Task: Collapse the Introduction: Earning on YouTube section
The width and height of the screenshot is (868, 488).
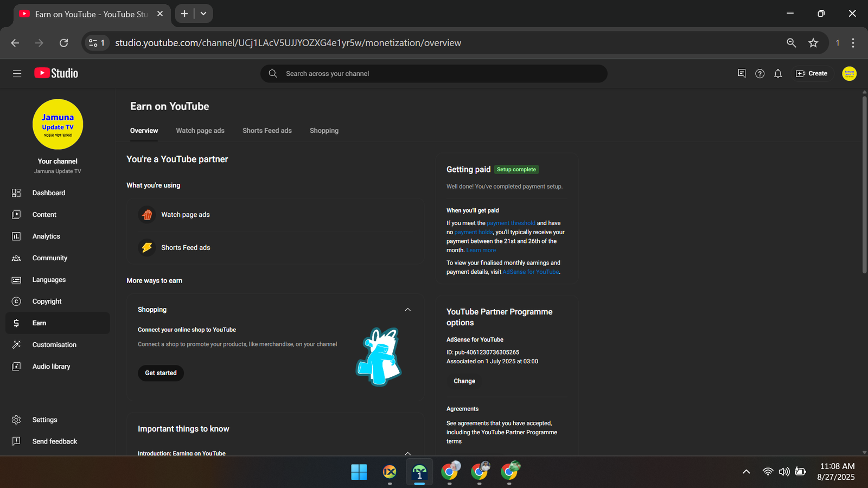Action: [407, 453]
